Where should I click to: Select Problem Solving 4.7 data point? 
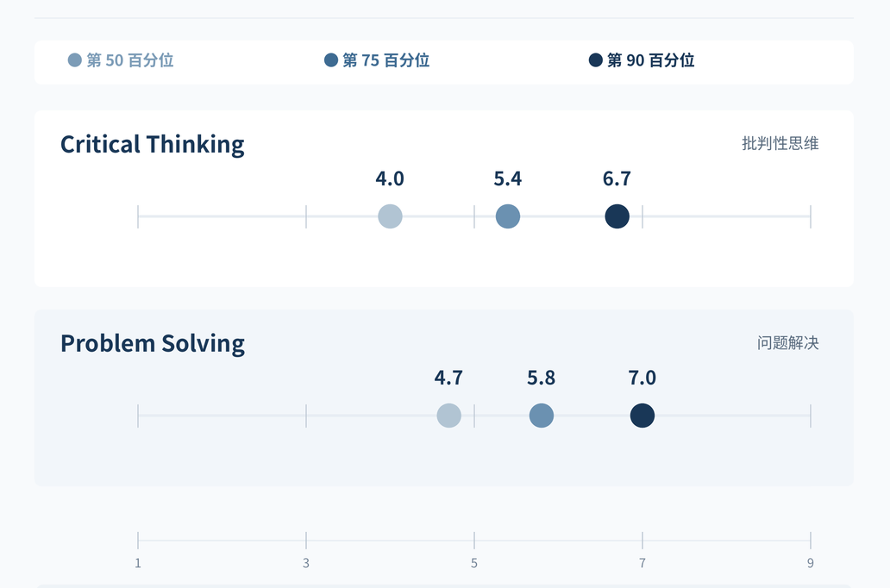pyautogui.click(x=449, y=416)
